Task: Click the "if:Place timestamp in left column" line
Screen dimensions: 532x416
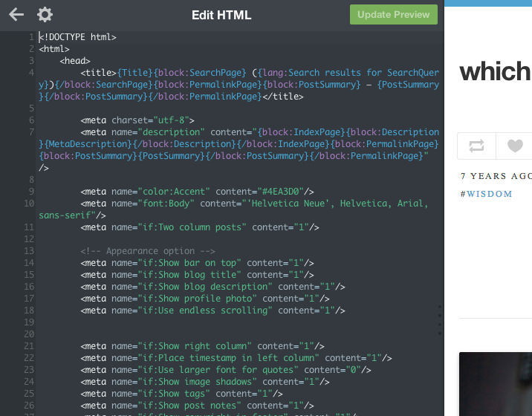Action: click(236, 357)
